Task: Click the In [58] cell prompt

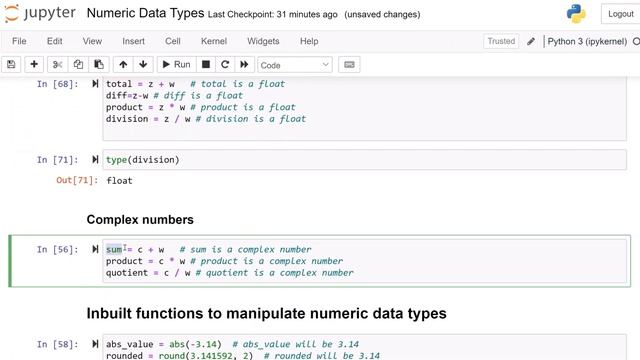Action: pyautogui.click(x=58, y=344)
